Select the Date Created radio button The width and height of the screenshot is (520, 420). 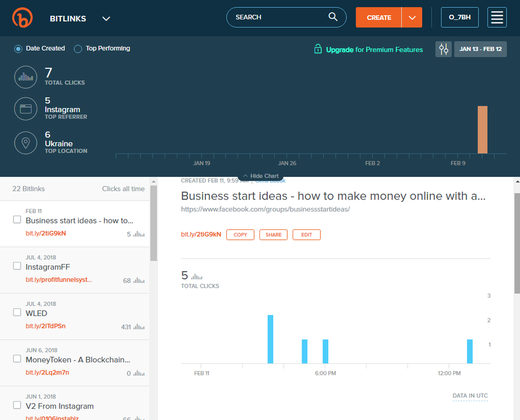[18, 49]
